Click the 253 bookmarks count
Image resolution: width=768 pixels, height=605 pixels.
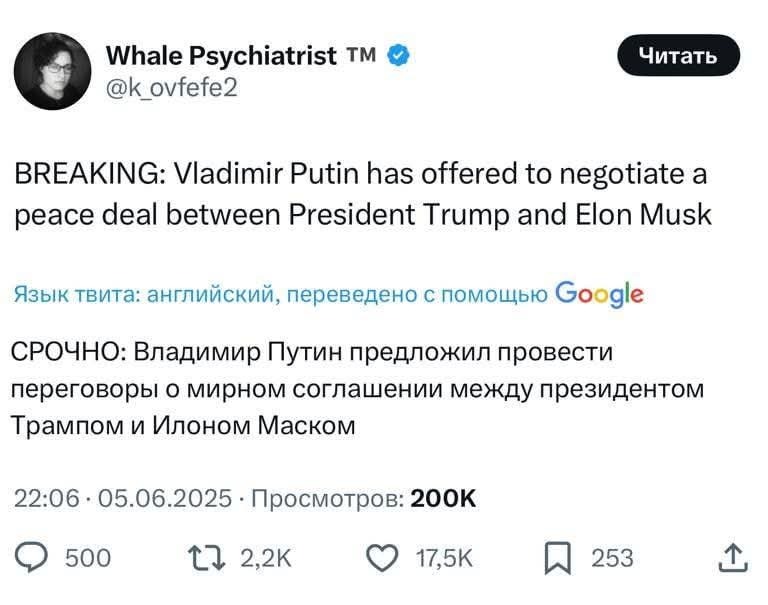[612, 558]
